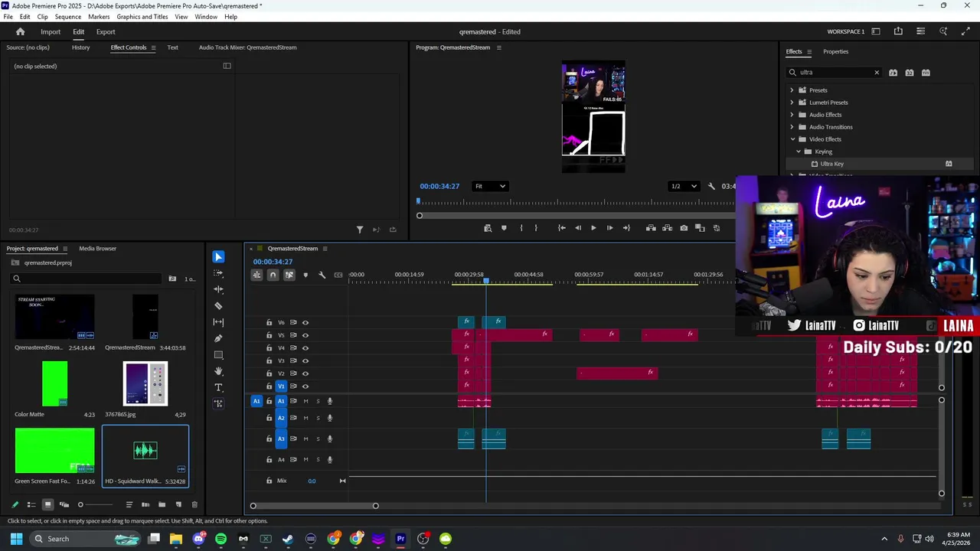Adjust thumbnail size slider in Project panel

[x=80, y=504]
